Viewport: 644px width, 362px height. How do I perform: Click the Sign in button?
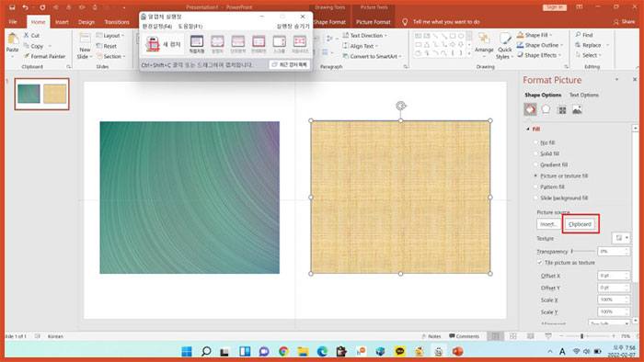coord(554,7)
